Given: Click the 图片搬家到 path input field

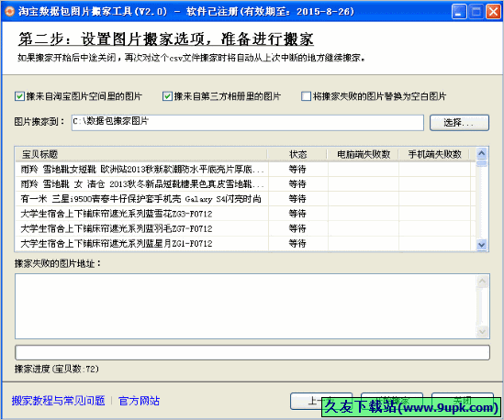Looking at the screenshot, I should tap(248, 122).
